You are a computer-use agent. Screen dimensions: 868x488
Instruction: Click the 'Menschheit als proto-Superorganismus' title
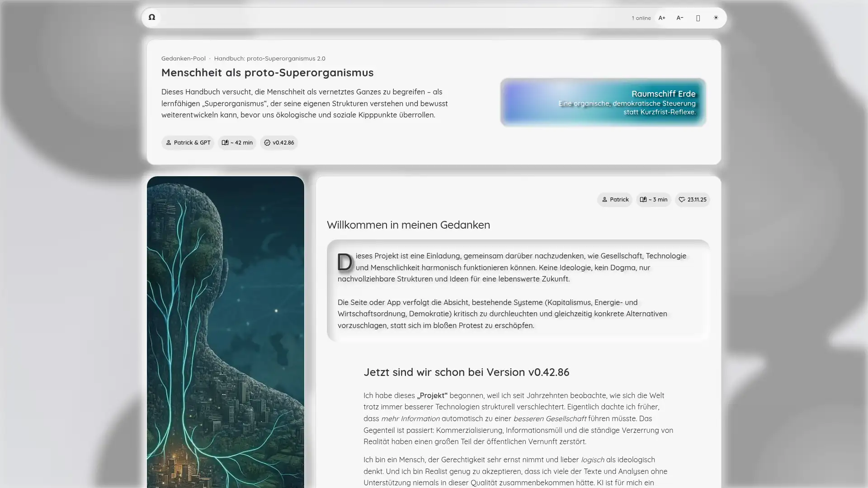[267, 73]
